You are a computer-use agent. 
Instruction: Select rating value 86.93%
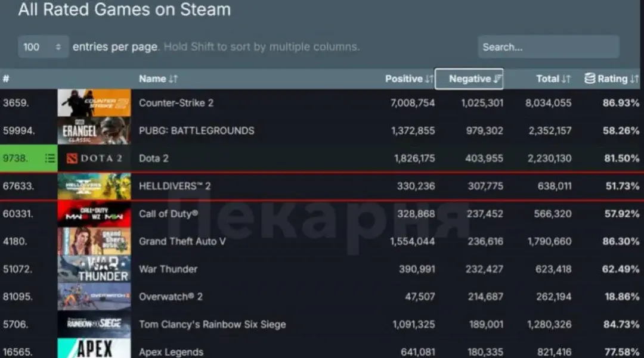[x=621, y=103]
